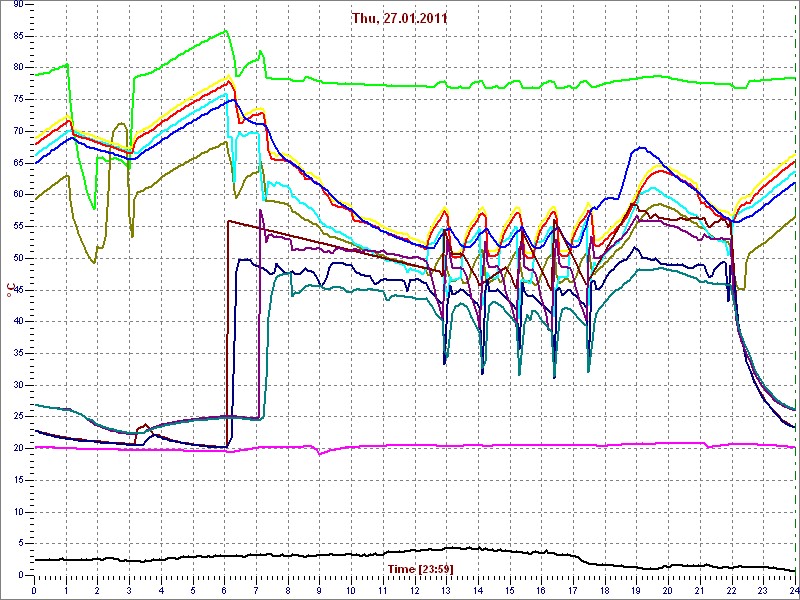Click hour 9 on the time axis
Viewport: 800px width, 600px height.
(x=319, y=590)
